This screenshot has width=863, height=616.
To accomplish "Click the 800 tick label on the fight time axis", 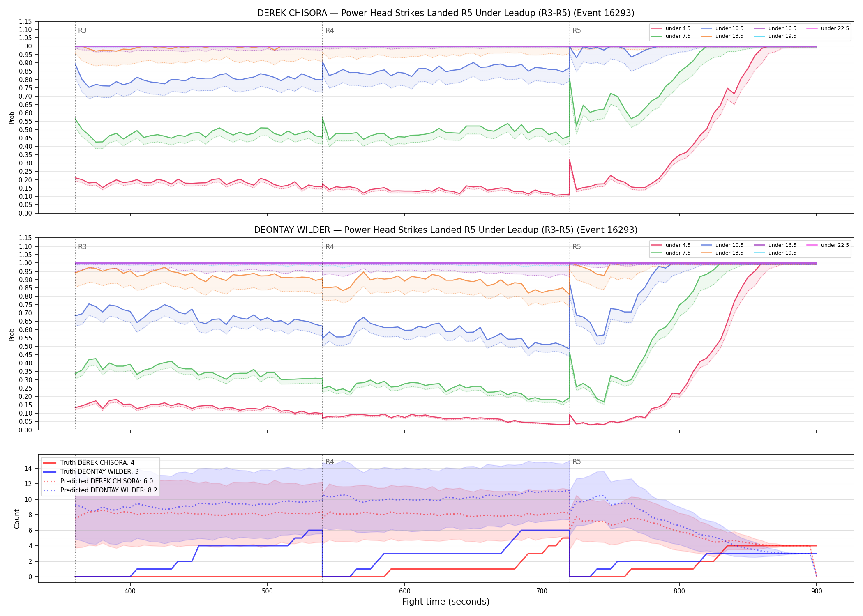I will pos(679,591).
